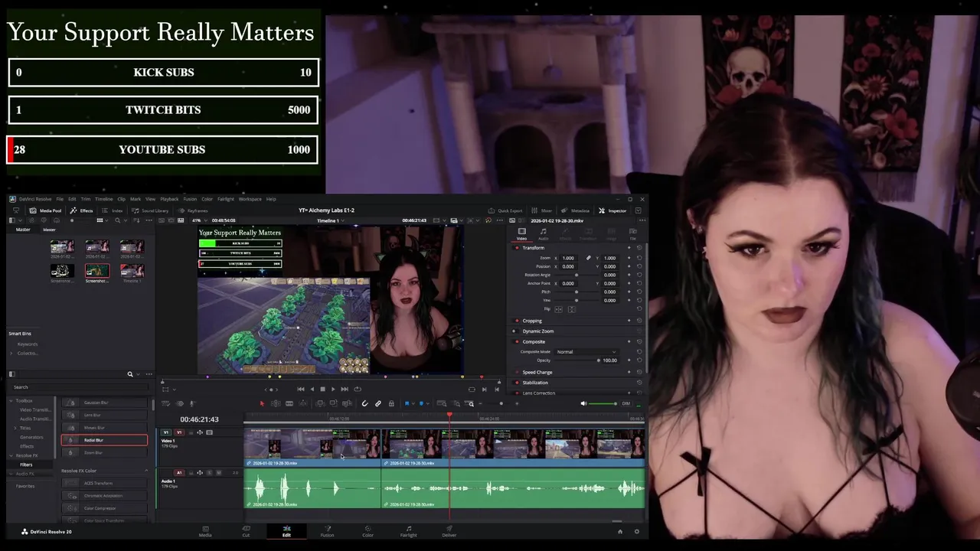Click the blue flag icon
Image resolution: width=980 pixels, height=551 pixels.
coord(407,403)
